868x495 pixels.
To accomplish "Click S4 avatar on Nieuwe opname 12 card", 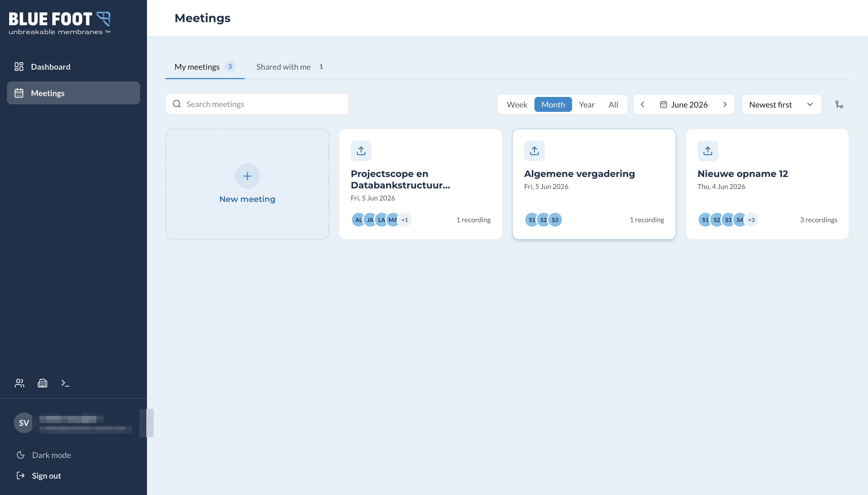I will [739, 220].
